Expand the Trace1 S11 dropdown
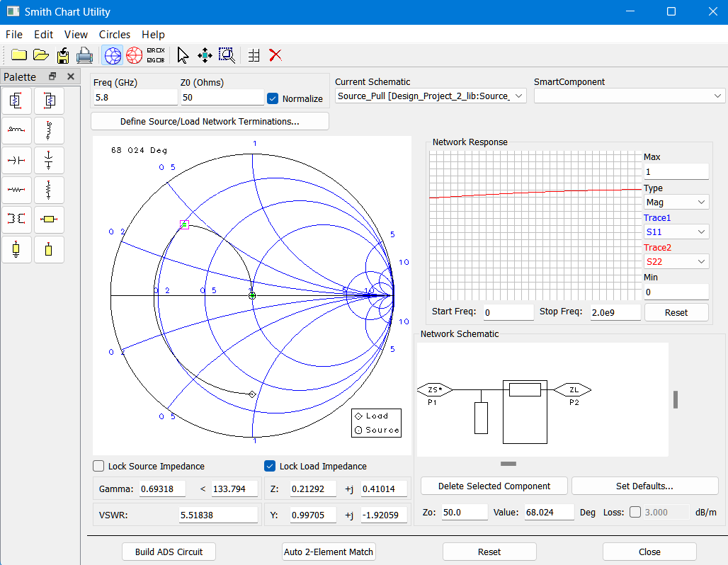The image size is (728, 565). 676,232
